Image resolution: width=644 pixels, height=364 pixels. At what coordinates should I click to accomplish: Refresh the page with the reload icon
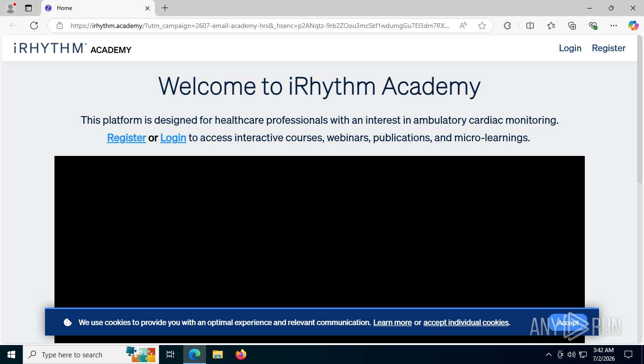click(34, 26)
